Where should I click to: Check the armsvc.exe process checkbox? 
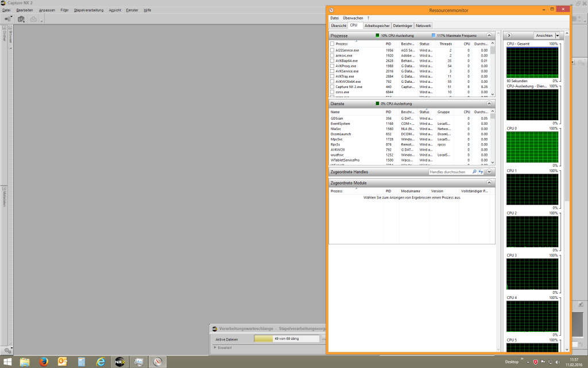pos(332,55)
